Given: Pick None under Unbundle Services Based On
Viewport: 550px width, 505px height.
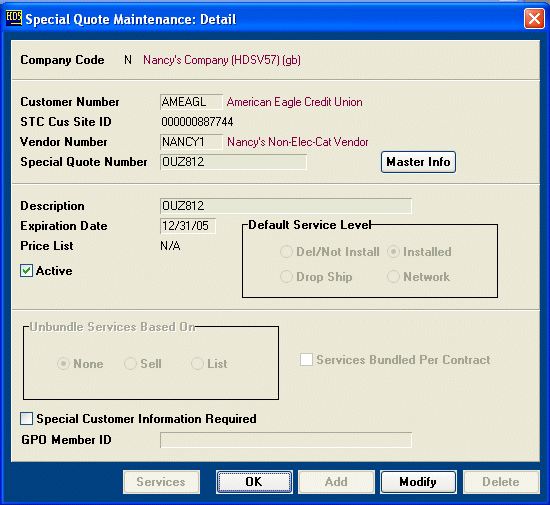Looking at the screenshot, I should 63,364.
